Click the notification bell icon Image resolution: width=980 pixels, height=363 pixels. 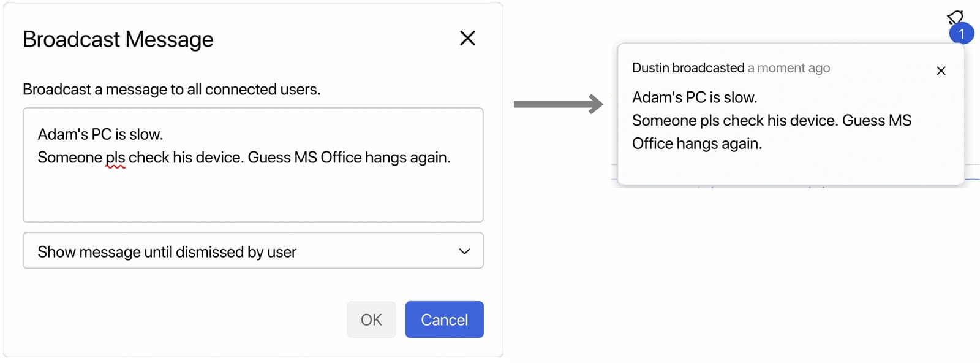point(955,17)
